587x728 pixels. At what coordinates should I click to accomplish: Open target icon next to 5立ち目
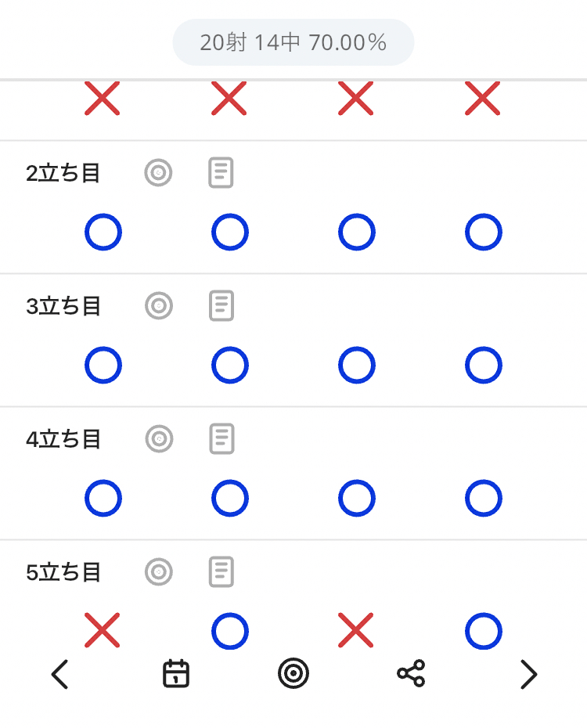pos(159,571)
